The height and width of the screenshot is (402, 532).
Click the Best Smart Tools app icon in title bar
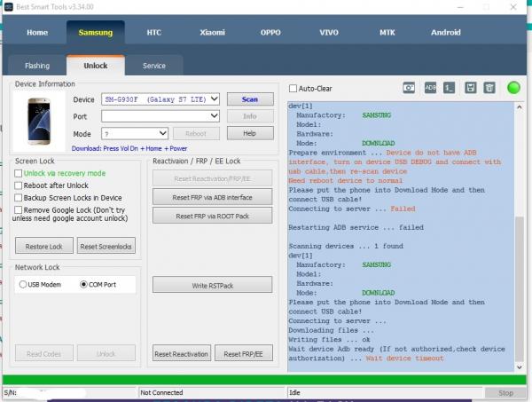9,7
